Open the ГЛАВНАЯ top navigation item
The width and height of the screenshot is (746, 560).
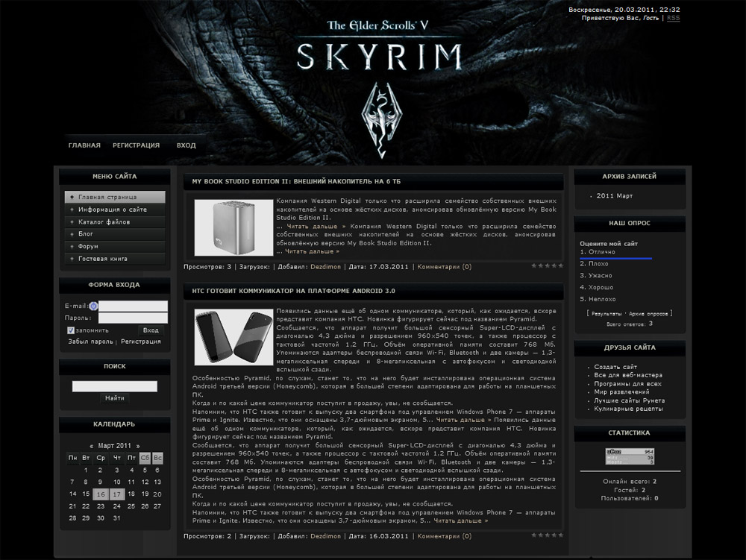click(x=84, y=145)
